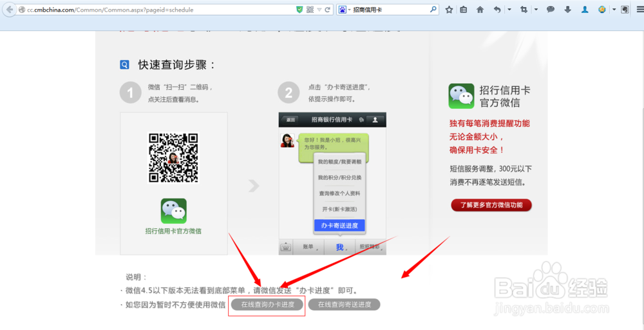Click the undo curved arrow toolbar icon
Image resolution: width=644 pixels, height=330 pixels.
click(x=497, y=10)
